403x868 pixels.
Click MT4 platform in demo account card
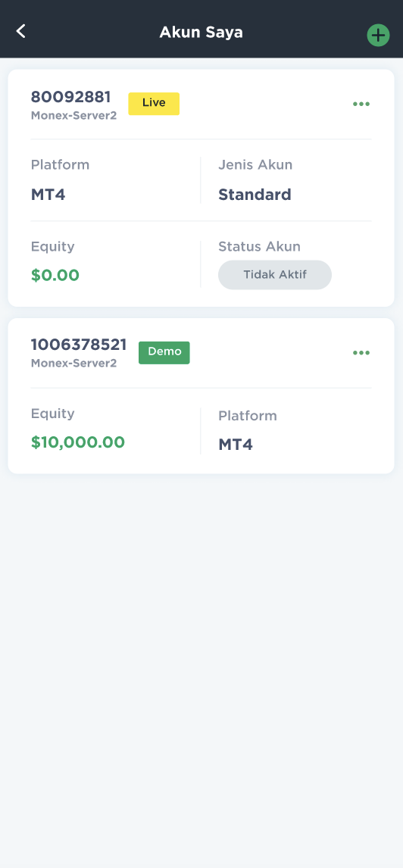[236, 445]
